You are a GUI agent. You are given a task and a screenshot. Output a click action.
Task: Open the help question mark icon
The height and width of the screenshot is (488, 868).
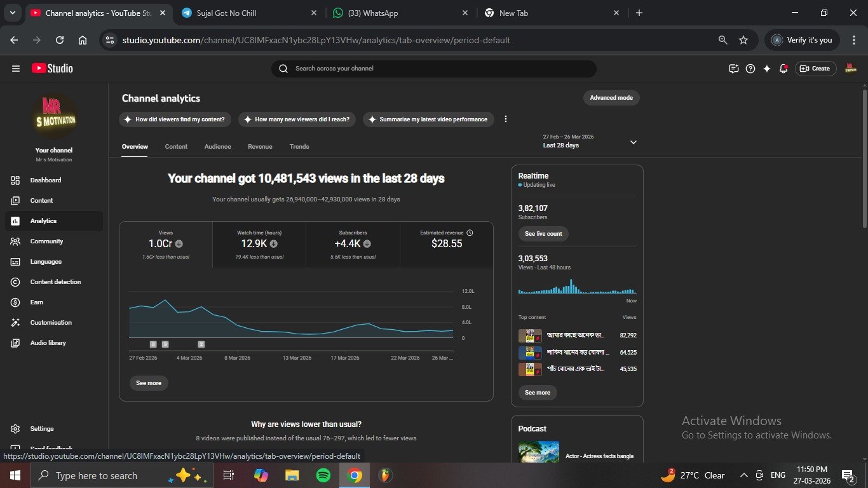click(x=750, y=69)
